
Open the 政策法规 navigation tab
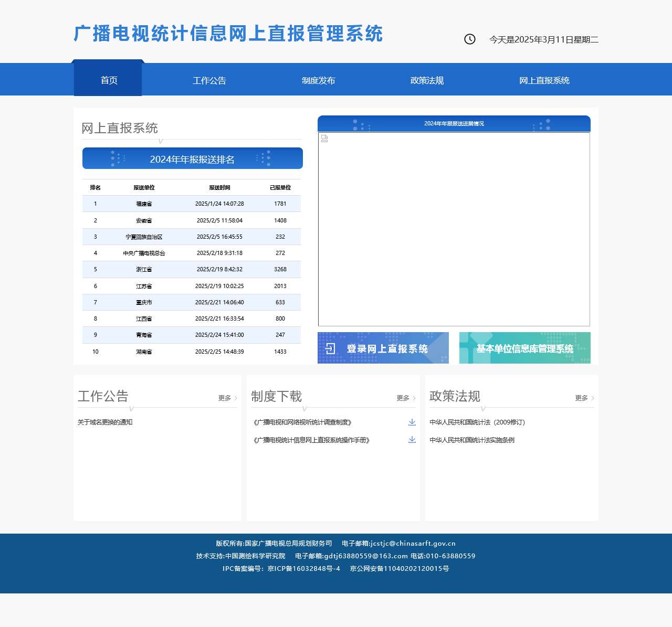tap(426, 80)
